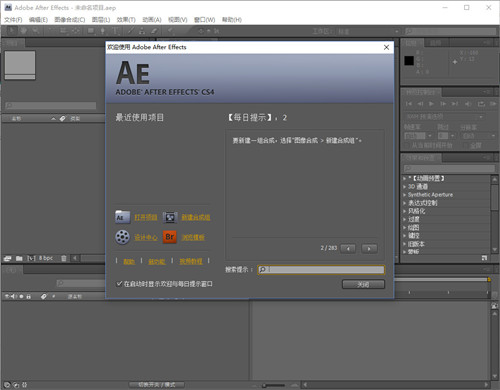Open the 文件(F) menu
Screen dimensions: 500x390
coord(13,20)
